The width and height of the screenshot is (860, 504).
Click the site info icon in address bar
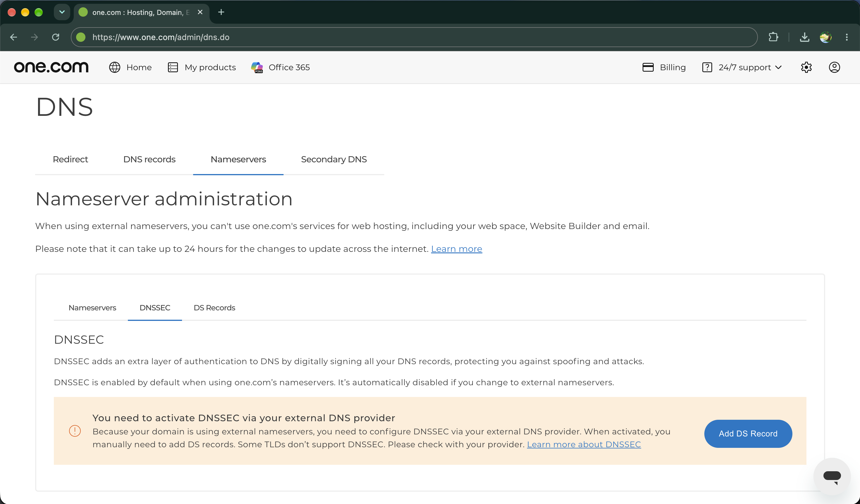pyautogui.click(x=81, y=37)
